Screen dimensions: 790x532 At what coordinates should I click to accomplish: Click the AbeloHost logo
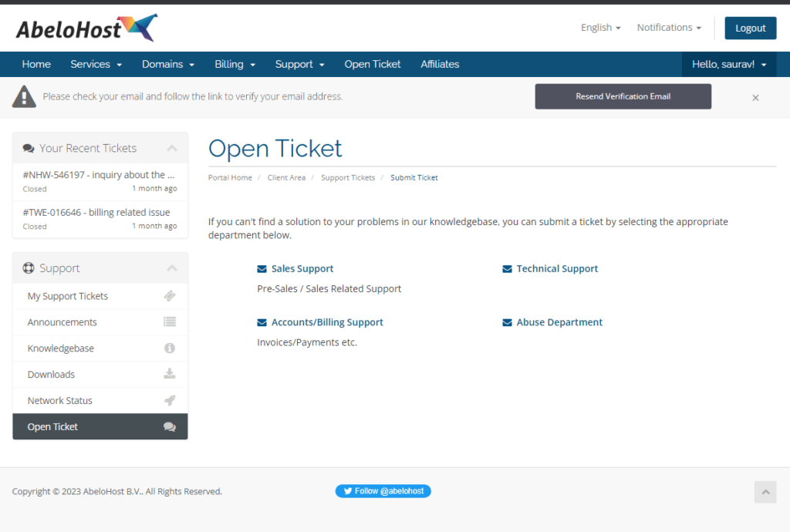(85, 28)
